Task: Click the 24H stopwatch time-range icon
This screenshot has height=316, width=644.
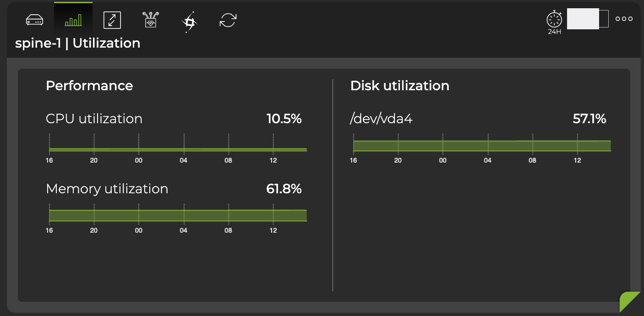Action: pyautogui.click(x=554, y=20)
